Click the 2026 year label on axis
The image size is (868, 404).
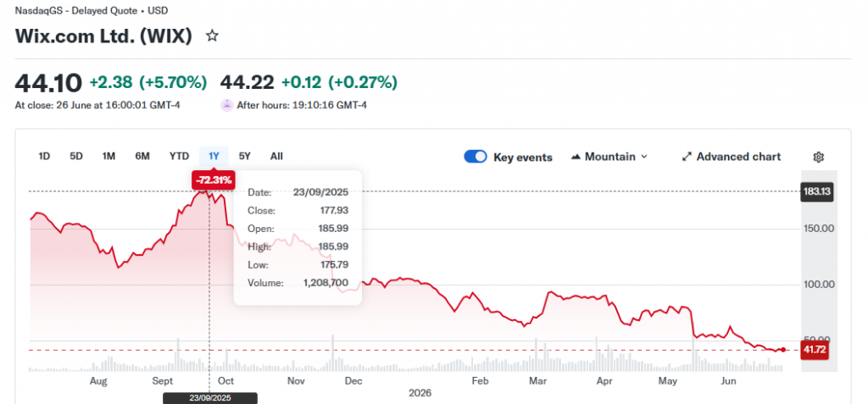coord(420,394)
